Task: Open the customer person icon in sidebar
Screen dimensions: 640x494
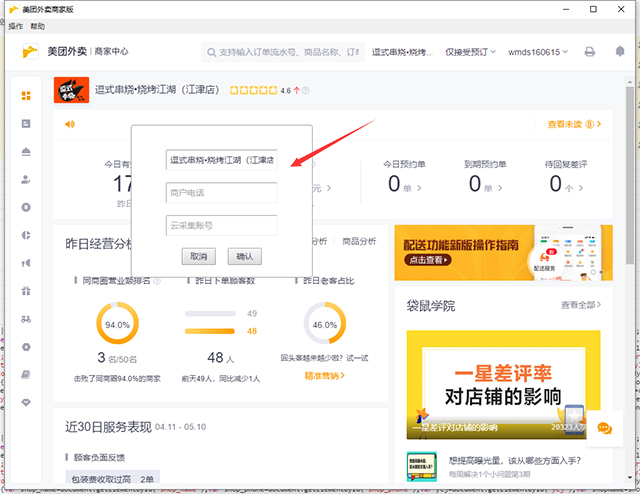Action: coord(26,179)
